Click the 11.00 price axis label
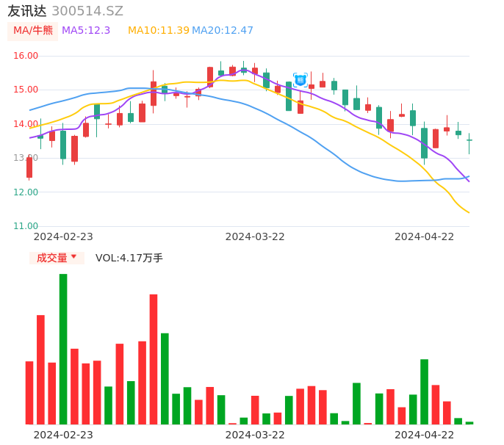Image resolution: width=504 pixels, height=445 pixels. [26, 226]
